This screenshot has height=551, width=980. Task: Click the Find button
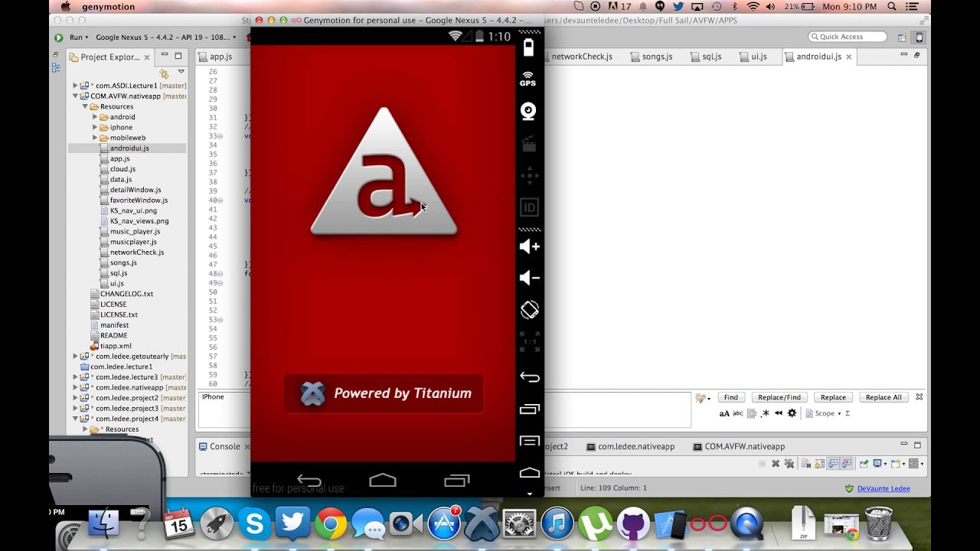coord(731,397)
